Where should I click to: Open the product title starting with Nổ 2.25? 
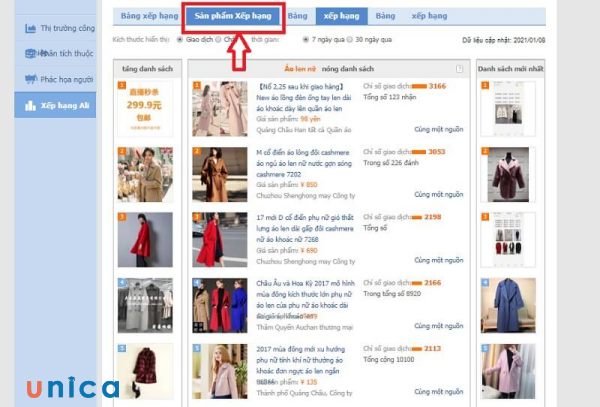click(x=304, y=98)
